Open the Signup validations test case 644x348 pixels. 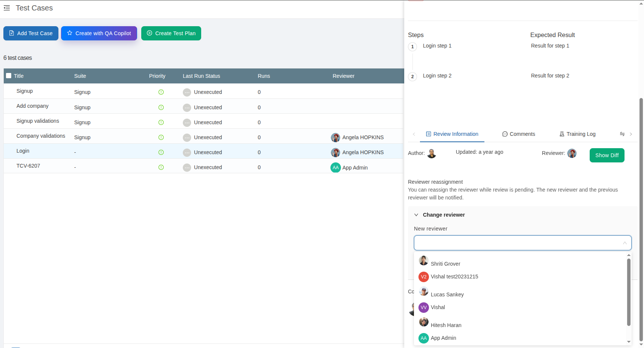(x=38, y=121)
